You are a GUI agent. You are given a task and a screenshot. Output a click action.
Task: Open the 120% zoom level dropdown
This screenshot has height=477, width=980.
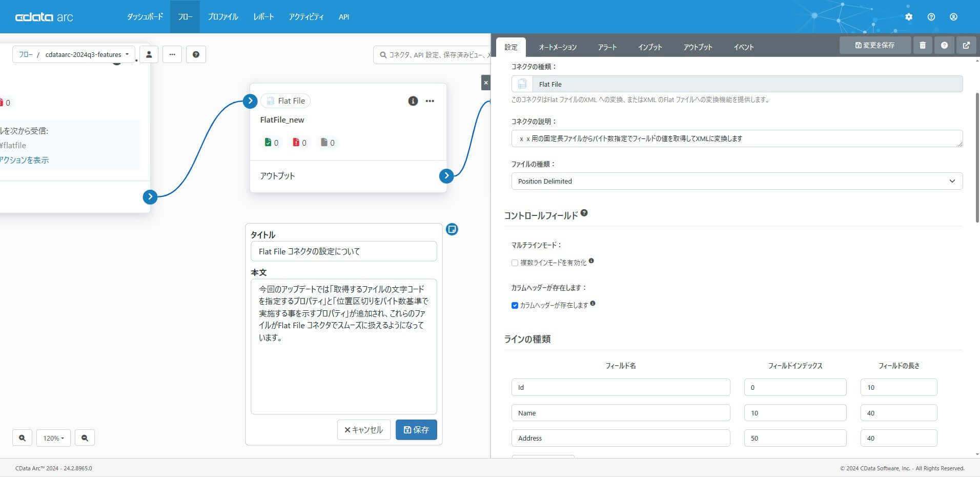(x=53, y=438)
